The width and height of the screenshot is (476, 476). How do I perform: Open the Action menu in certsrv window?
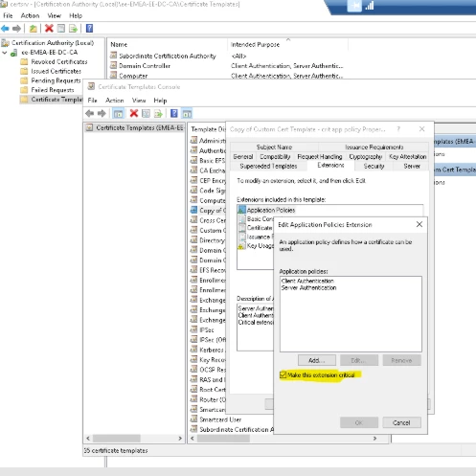click(x=30, y=15)
